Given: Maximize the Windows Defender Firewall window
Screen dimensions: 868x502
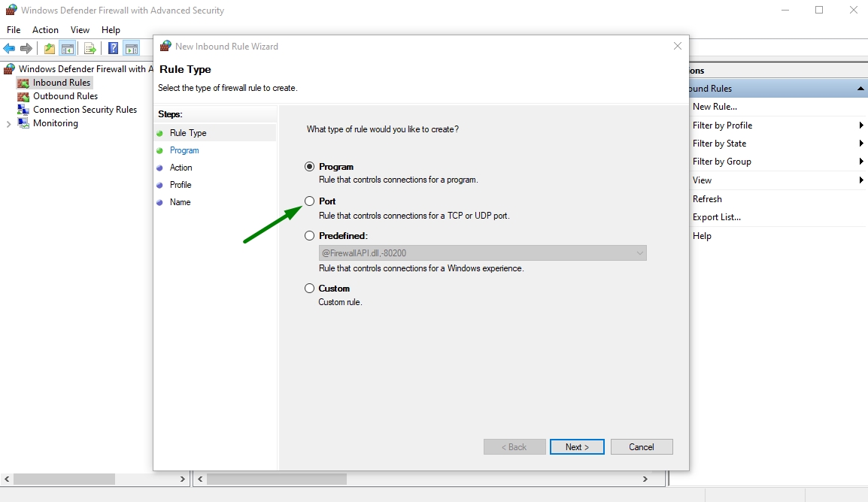Looking at the screenshot, I should click(x=819, y=10).
